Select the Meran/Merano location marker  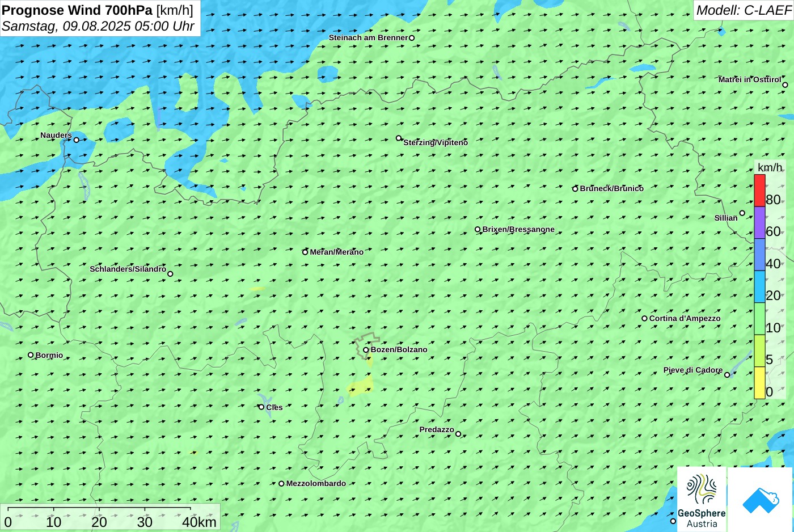point(305,252)
